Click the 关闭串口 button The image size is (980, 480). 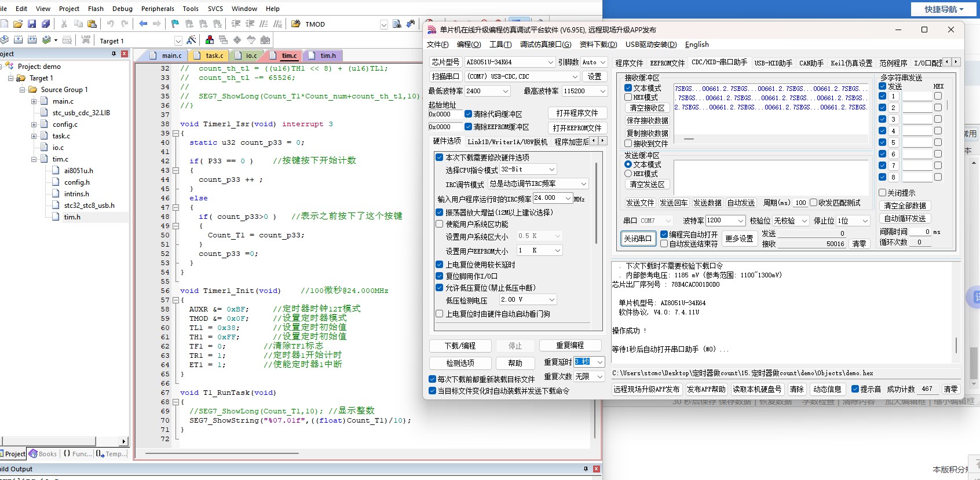(638, 239)
